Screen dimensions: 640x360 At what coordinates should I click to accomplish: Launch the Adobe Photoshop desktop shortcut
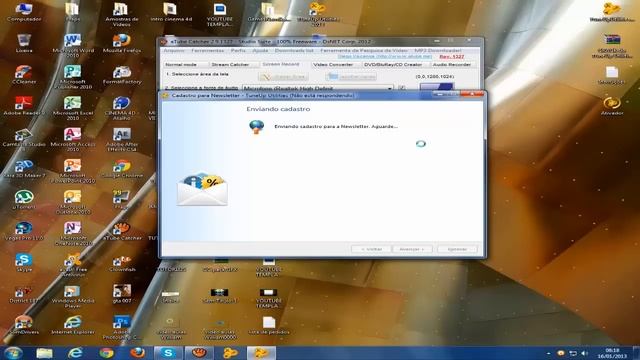(x=122, y=327)
